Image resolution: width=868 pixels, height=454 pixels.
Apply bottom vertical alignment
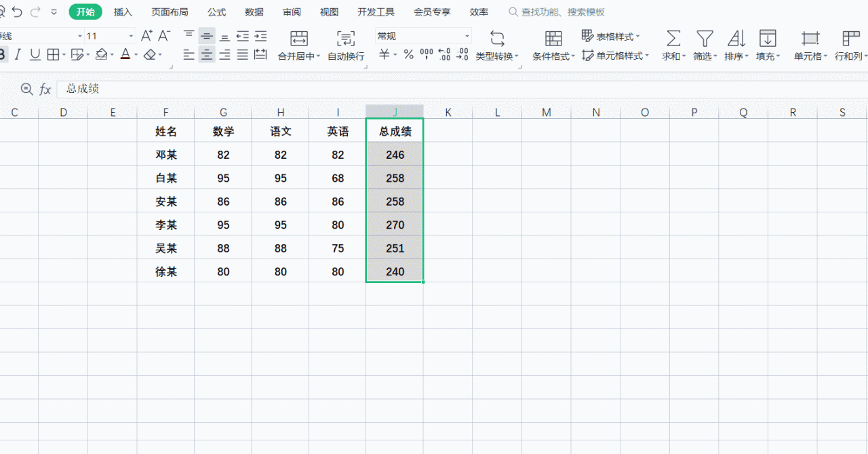point(224,36)
